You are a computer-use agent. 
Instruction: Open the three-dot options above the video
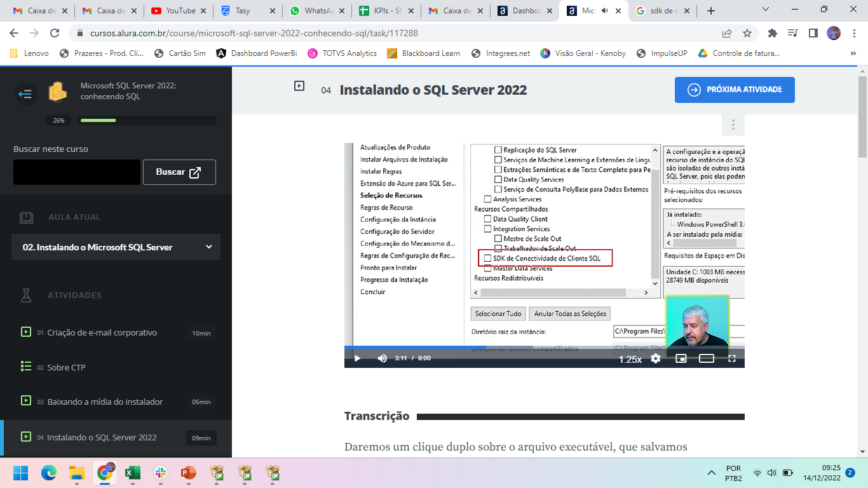(733, 125)
